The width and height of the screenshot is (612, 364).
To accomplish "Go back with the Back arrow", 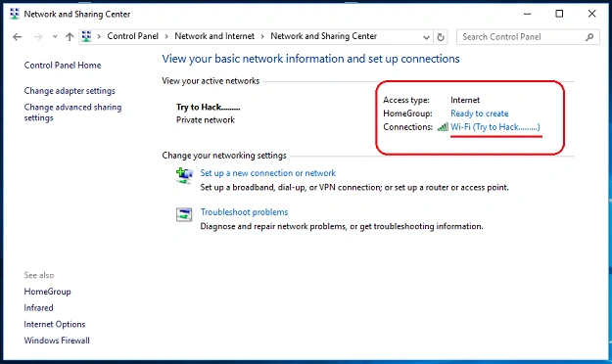I will pos(18,37).
